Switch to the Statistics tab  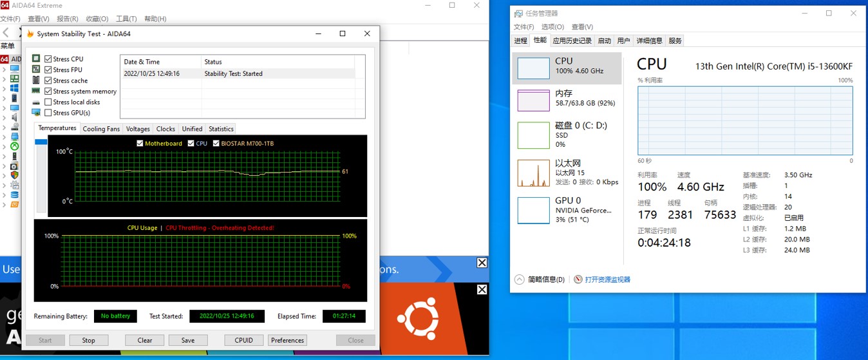click(221, 129)
